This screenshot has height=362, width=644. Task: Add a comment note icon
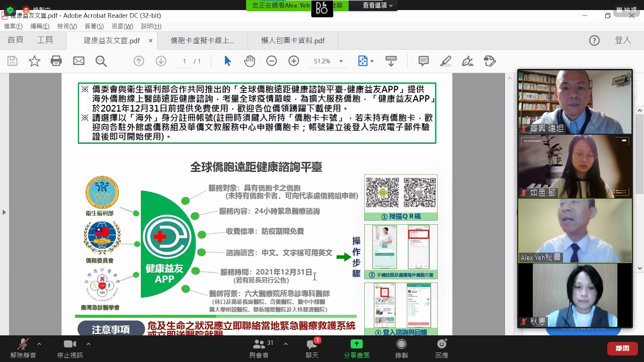pos(424,61)
